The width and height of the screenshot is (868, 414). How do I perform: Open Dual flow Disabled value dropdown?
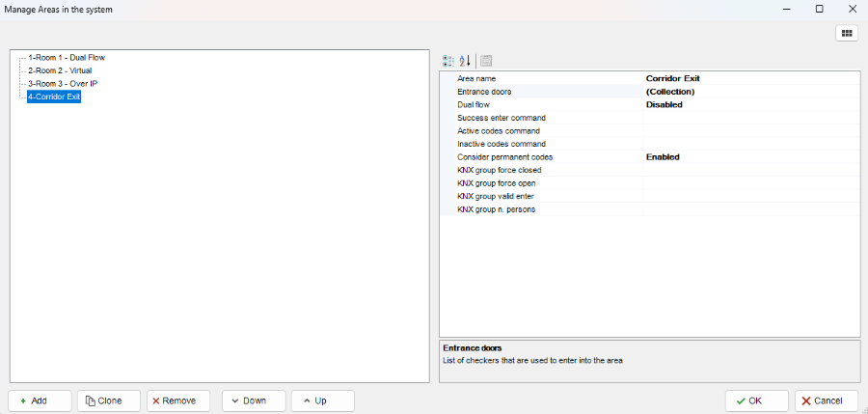749,104
